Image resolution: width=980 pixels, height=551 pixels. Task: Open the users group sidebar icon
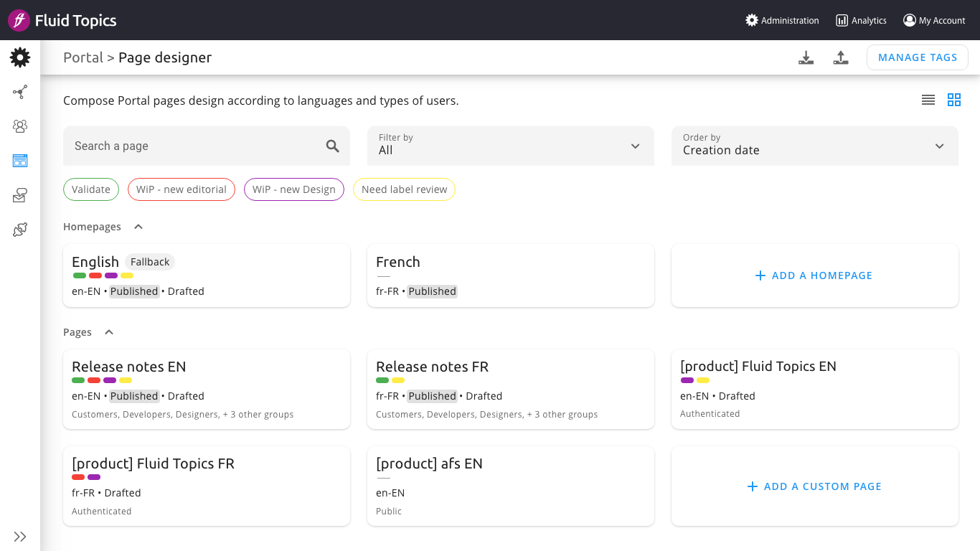[20, 126]
